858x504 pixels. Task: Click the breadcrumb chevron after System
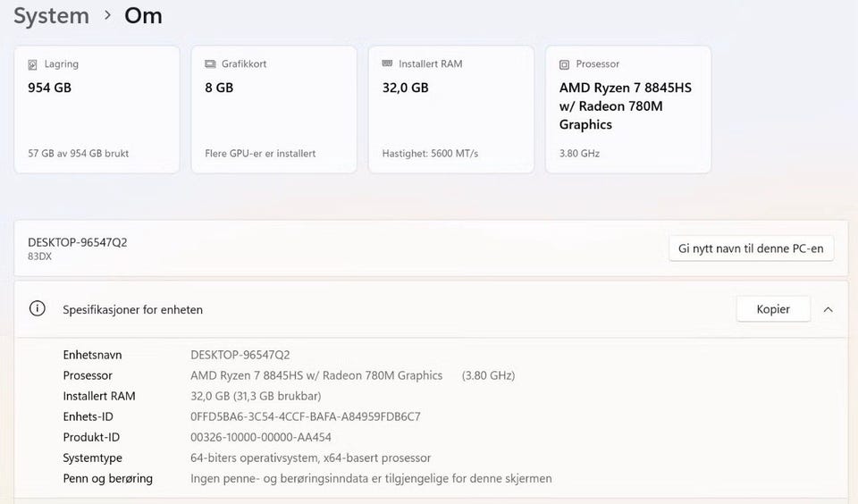(x=107, y=16)
